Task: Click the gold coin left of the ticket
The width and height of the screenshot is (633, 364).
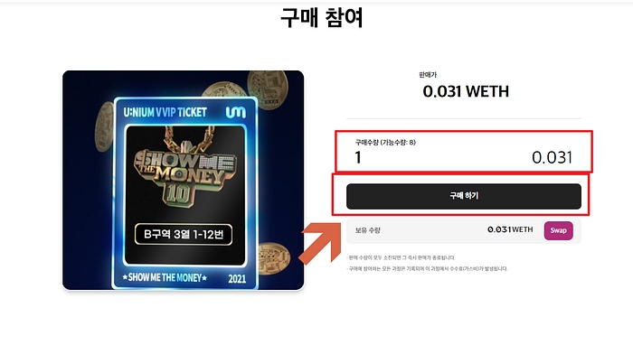Action: point(104,126)
